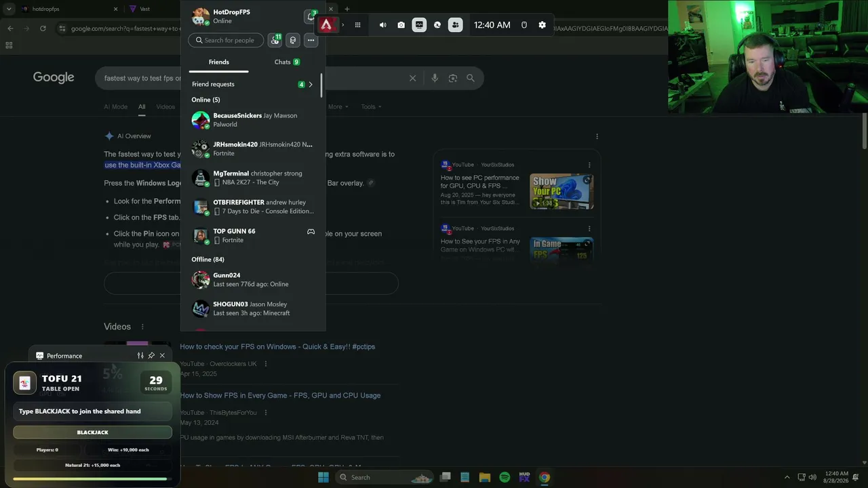Open the three-dot more options menu
Image resolution: width=868 pixels, height=488 pixels.
point(311,40)
